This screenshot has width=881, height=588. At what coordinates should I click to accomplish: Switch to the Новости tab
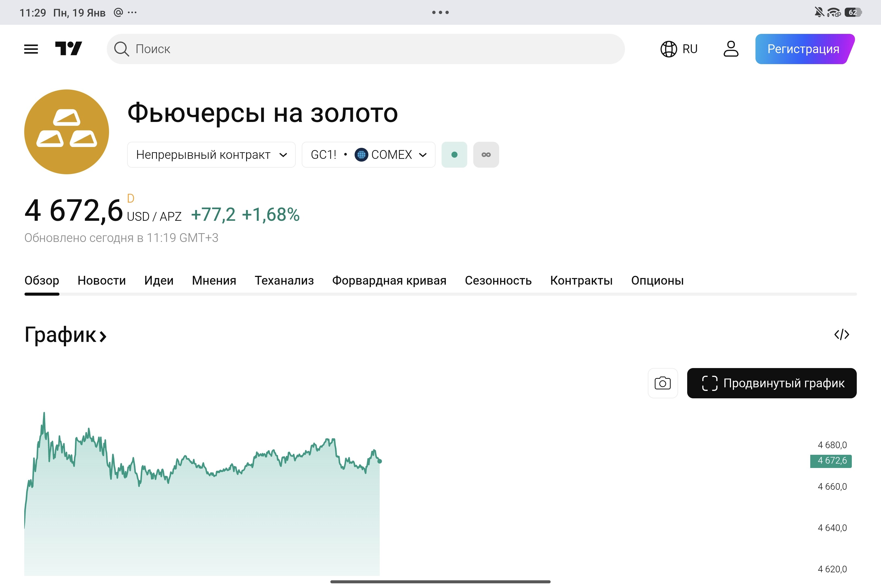click(101, 281)
